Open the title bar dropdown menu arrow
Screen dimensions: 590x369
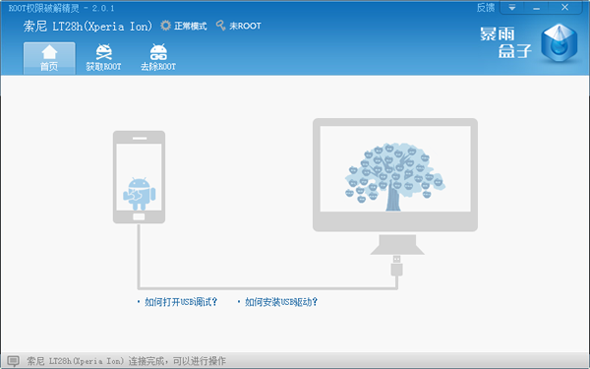[512, 8]
